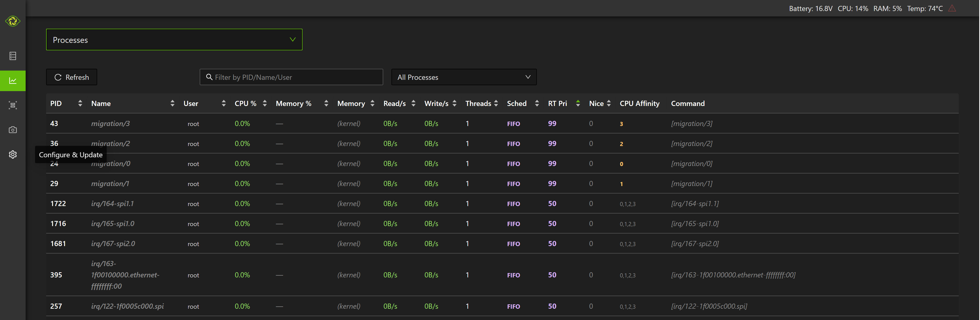Screen dimensions: 980x320
Task: Open Configure & Update gear icon
Action: click(13, 154)
